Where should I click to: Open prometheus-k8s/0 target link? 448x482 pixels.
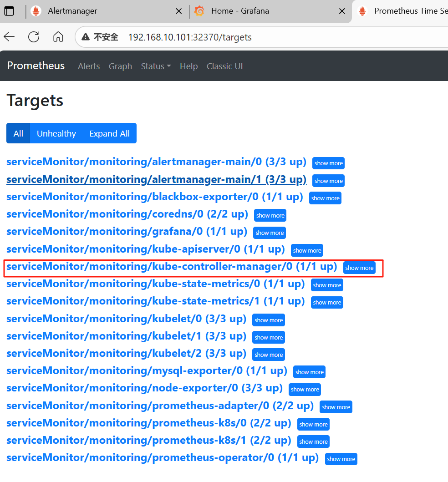[x=149, y=423]
